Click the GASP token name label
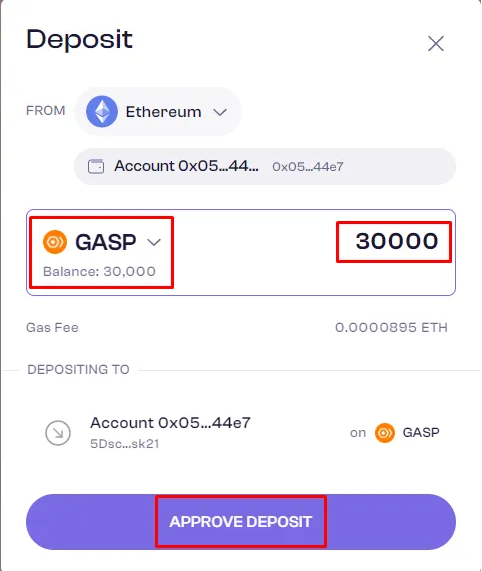 coord(106,242)
